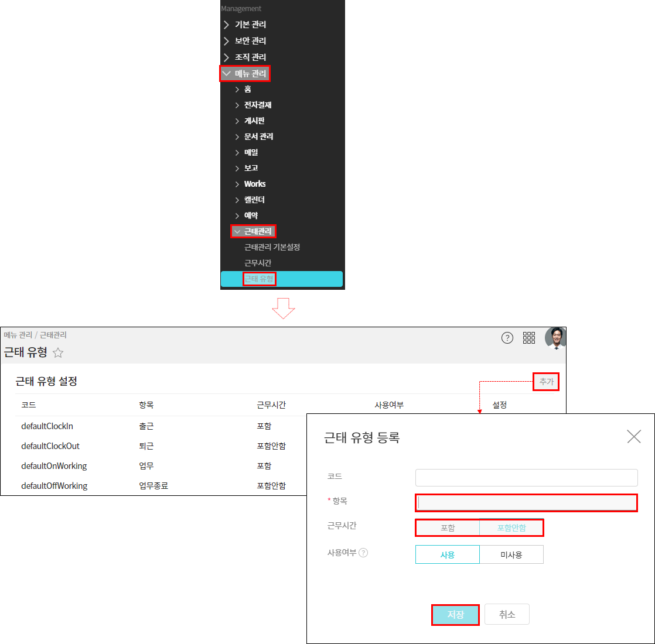Viewport: 655px width, 644px height.
Task: Click the user profile avatar photo
Action: (x=555, y=338)
